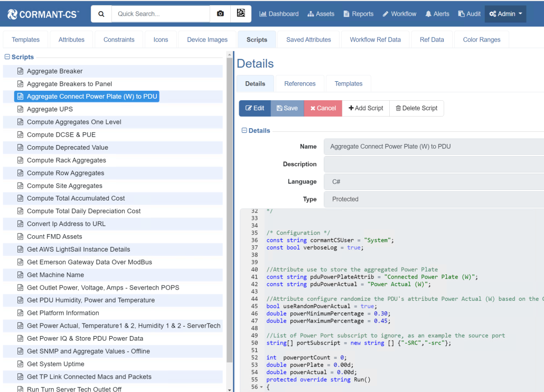Image resolution: width=544 pixels, height=392 pixels.
Task: Collapse the Details fieldset section
Action: pyautogui.click(x=245, y=130)
